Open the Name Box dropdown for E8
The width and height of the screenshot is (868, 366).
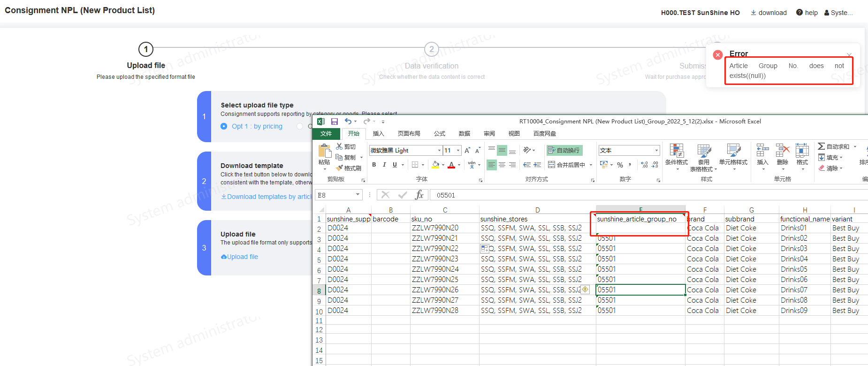tap(358, 195)
